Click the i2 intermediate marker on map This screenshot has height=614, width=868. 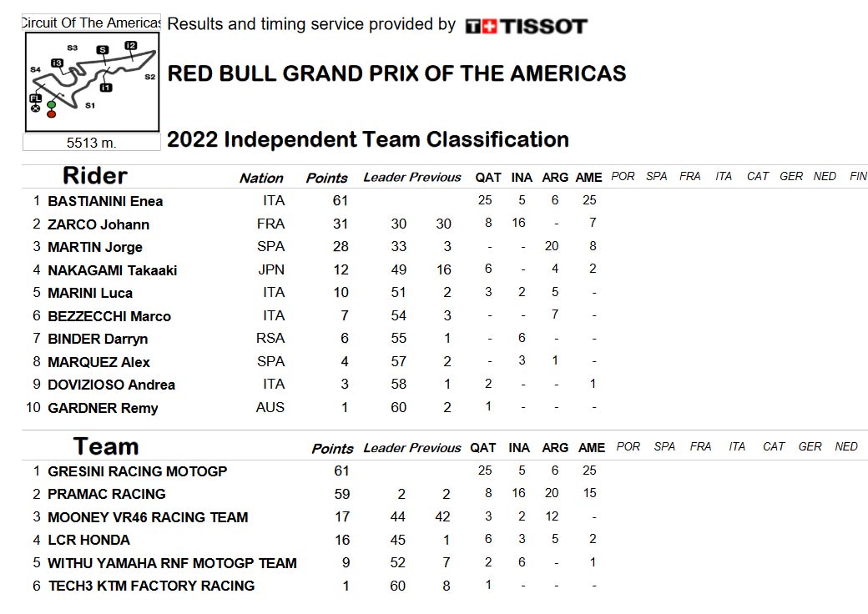tap(131, 45)
